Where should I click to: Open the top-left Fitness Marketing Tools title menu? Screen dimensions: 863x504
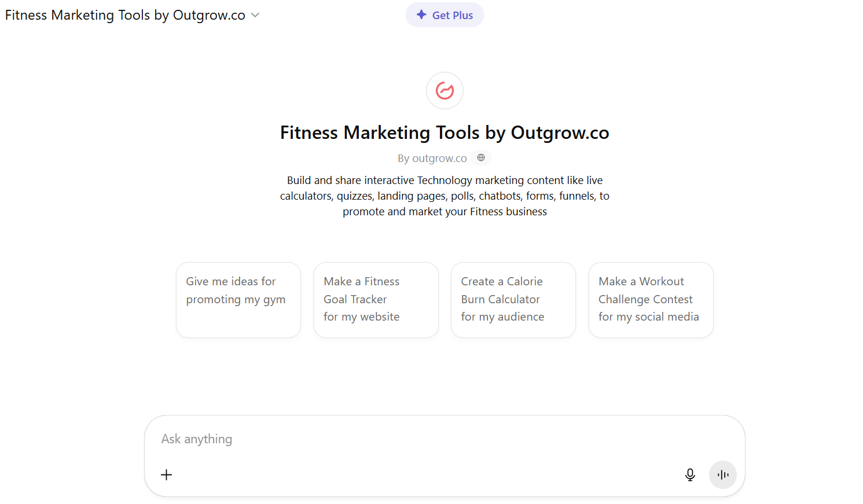click(x=125, y=15)
